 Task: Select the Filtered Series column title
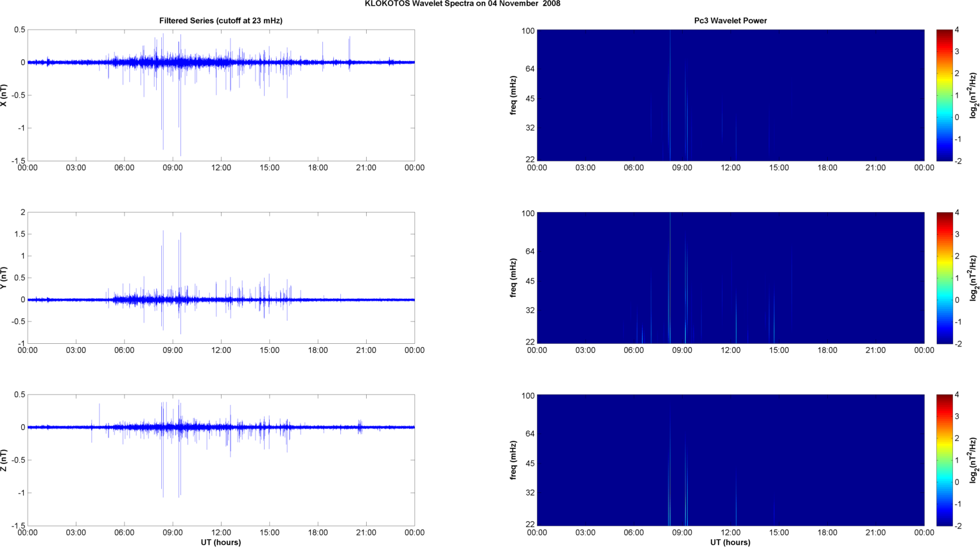[x=220, y=21]
